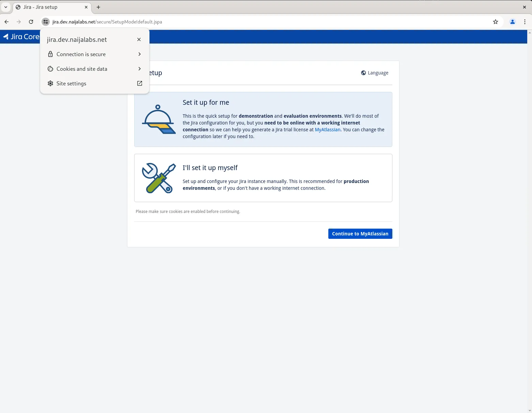Open Site settings external link icon
This screenshot has width=532, height=413.
point(140,83)
